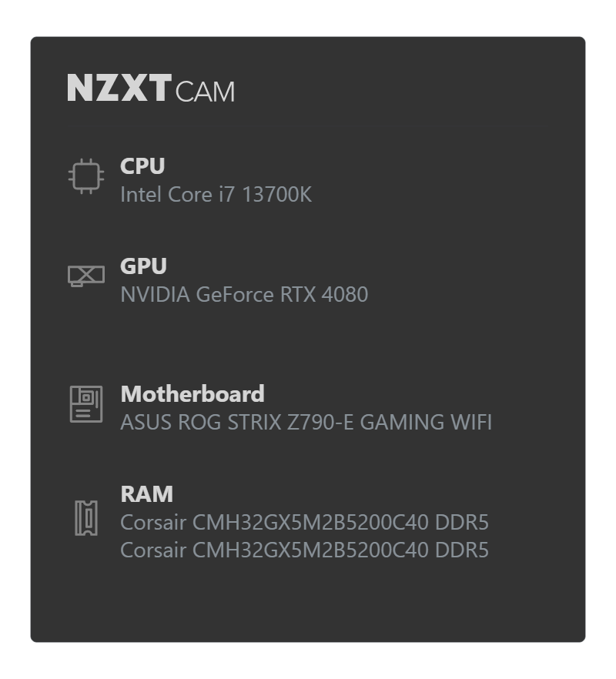Click ASUS ROG STRIX Z790-E GAMING WIFI text
This screenshot has height=679, width=616.
coord(306,423)
